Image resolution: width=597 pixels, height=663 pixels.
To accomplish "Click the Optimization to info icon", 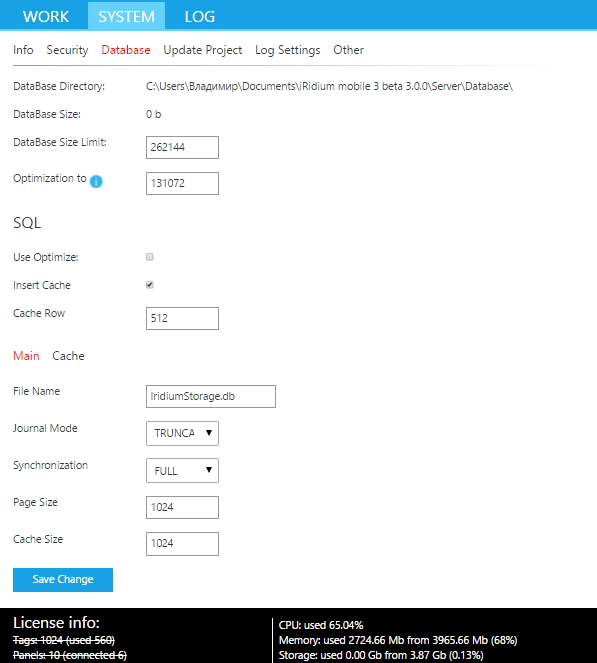I will (96, 181).
